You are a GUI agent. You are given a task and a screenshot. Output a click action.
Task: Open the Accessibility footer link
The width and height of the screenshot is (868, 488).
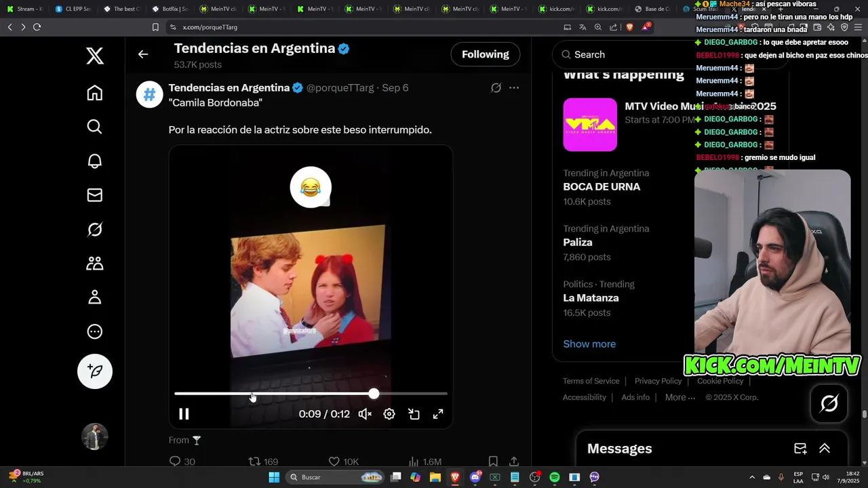pos(584,397)
